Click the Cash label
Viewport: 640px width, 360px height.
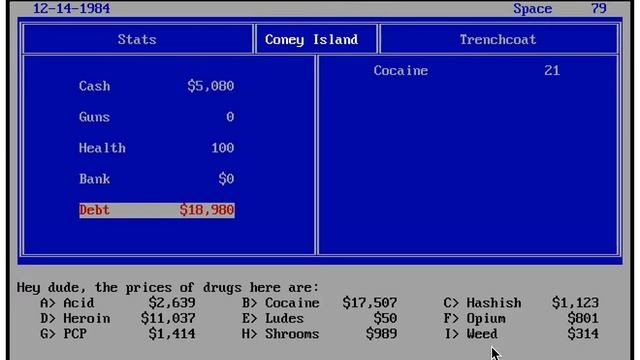[94, 86]
